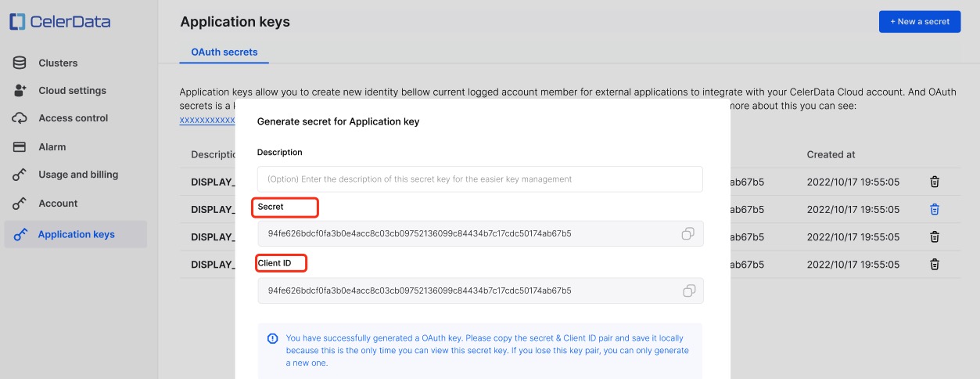The width and height of the screenshot is (980, 379).
Task: Click the Secret key text field
Action: click(x=469, y=233)
